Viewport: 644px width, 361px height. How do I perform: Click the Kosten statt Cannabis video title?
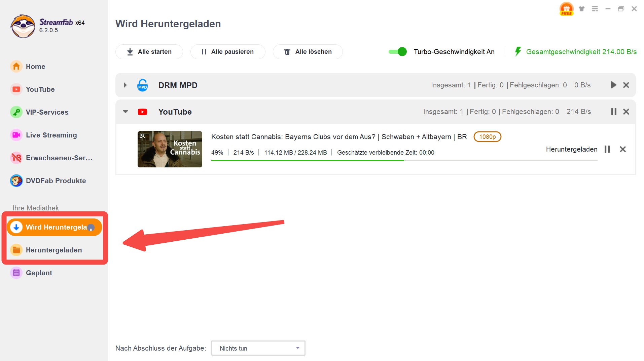(339, 137)
